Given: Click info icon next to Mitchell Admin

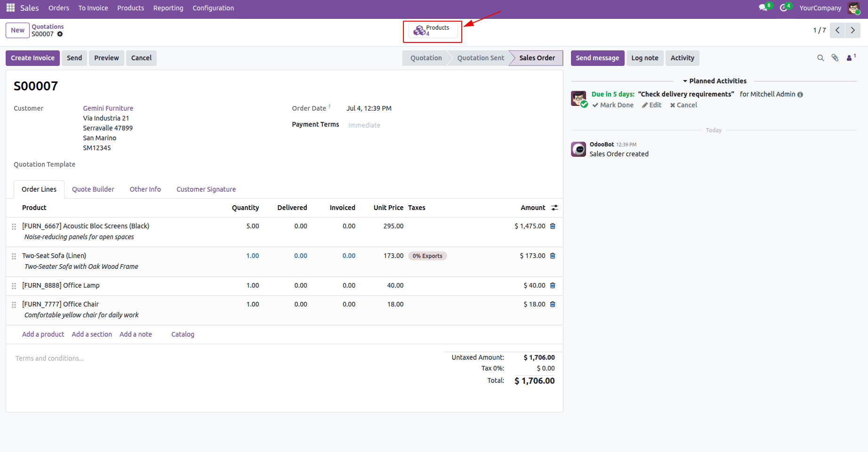Looking at the screenshot, I should pyautogui.click(x=800, y=95).
